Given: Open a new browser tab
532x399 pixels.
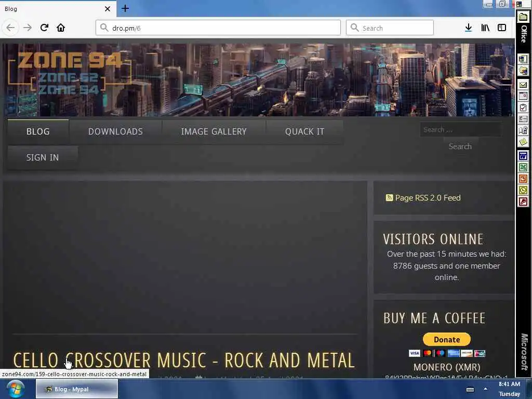Looking at the screenshot, I should pyautogui.click(x=125, y=8).
